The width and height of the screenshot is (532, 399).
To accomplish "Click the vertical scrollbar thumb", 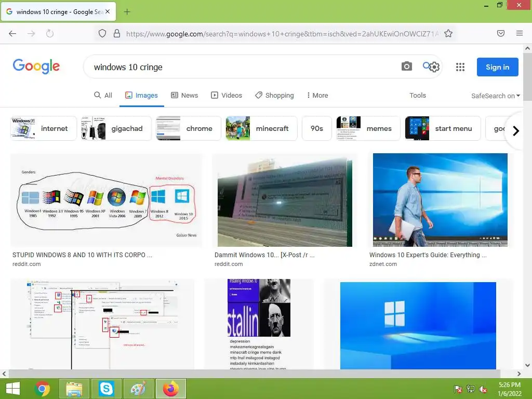I will pyautogui.click(x=527, y=77).
